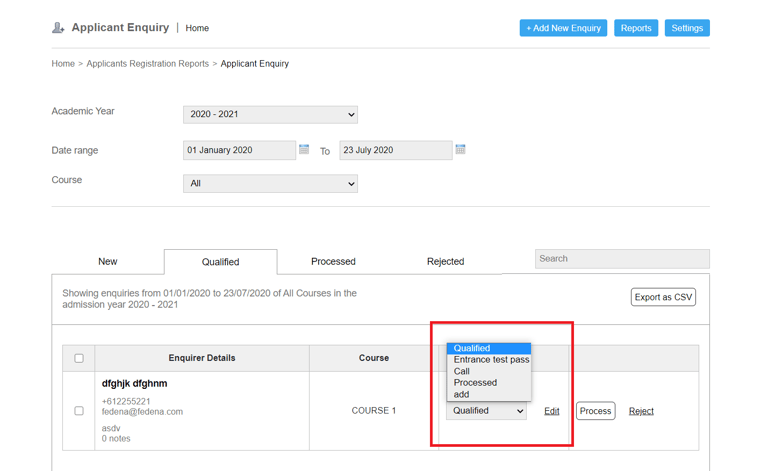The width and height of the screenshot is (768, 471).
Task: Open the Course filter dropdown
Action: (x=270, y=184)
